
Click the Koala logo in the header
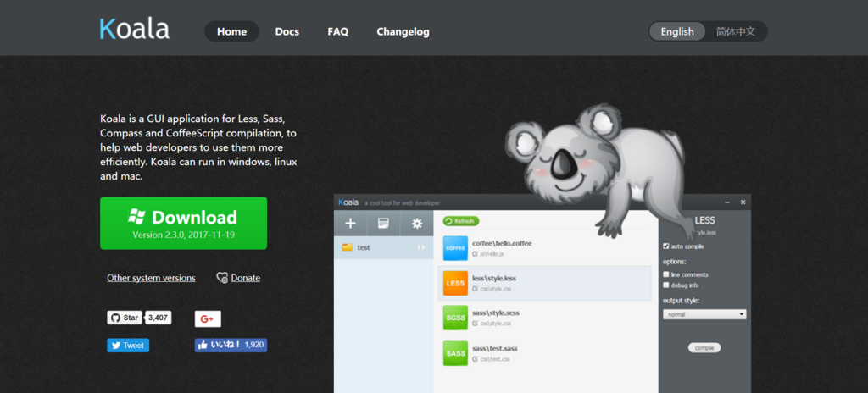click(x=135, y=30)
